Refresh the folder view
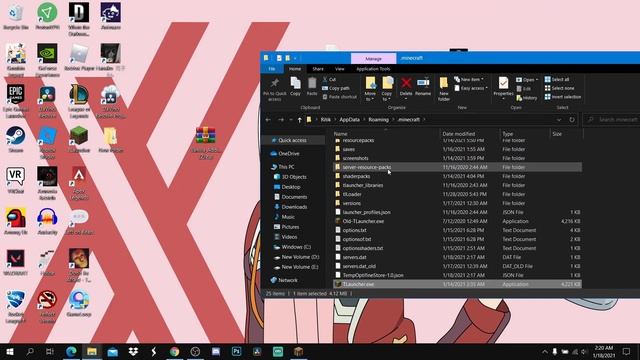The image size is (640, 360). coord(572,120)
